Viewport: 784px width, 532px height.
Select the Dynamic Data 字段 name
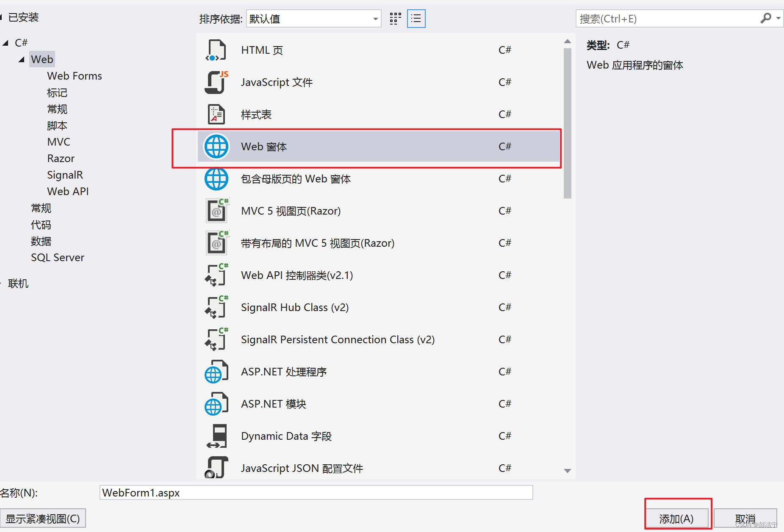pyautogui.click(x=286, y=436)
